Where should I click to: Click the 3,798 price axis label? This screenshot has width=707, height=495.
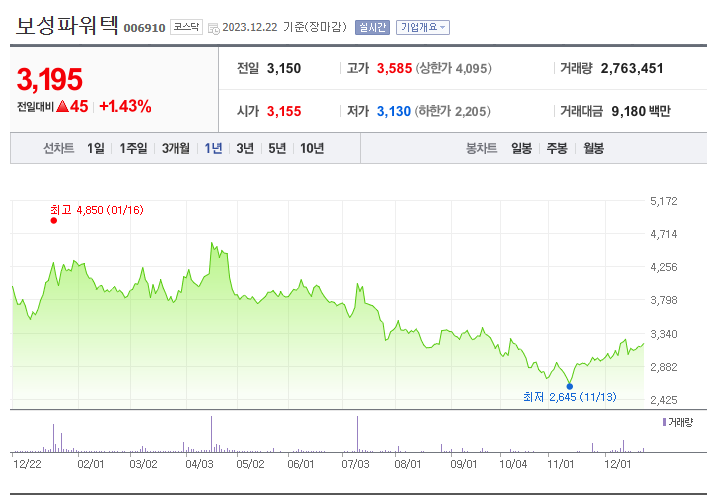pyautogui.click(x=663, y=300)
